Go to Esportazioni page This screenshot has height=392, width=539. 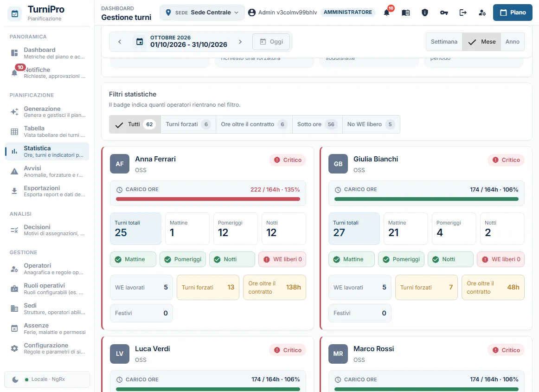[x=47, y=191]
